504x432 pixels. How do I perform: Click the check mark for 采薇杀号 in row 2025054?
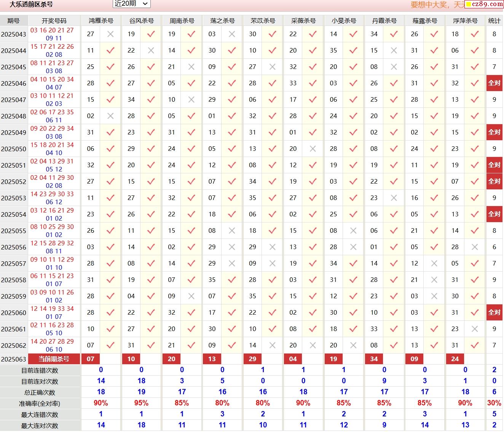313,214
